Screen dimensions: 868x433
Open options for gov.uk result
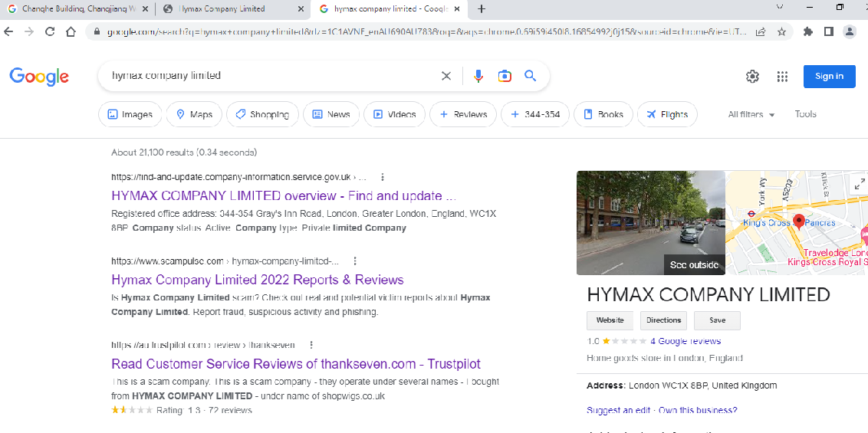coord(382,177)
